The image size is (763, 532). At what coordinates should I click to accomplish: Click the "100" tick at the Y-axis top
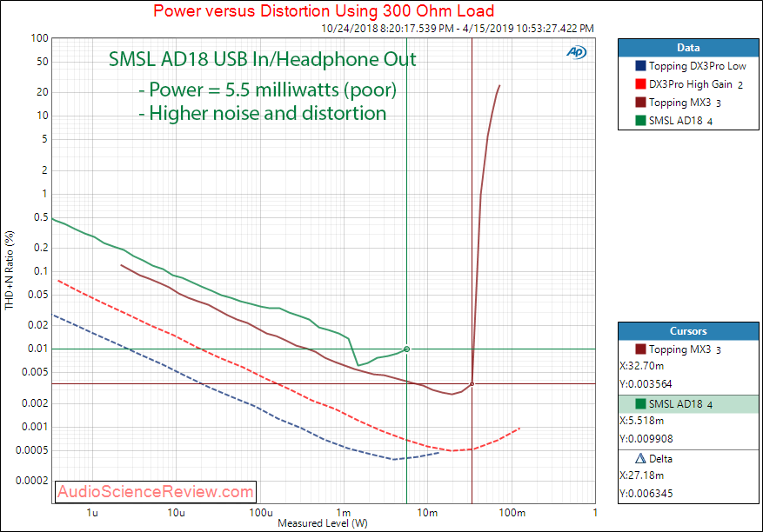39,38
